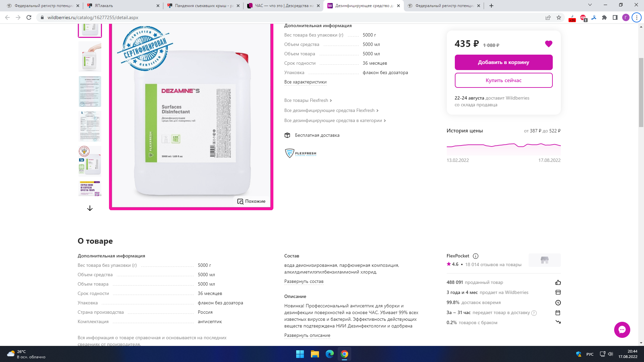
Task: Open the FlexPocket seller logo image
Action: click(544, 260)
